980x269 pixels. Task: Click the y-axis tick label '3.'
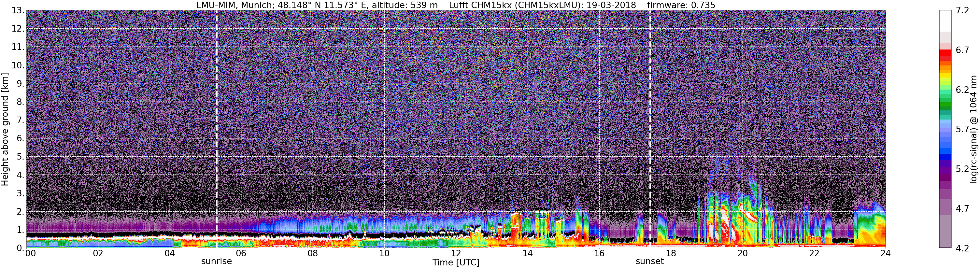tap(21, 193)
